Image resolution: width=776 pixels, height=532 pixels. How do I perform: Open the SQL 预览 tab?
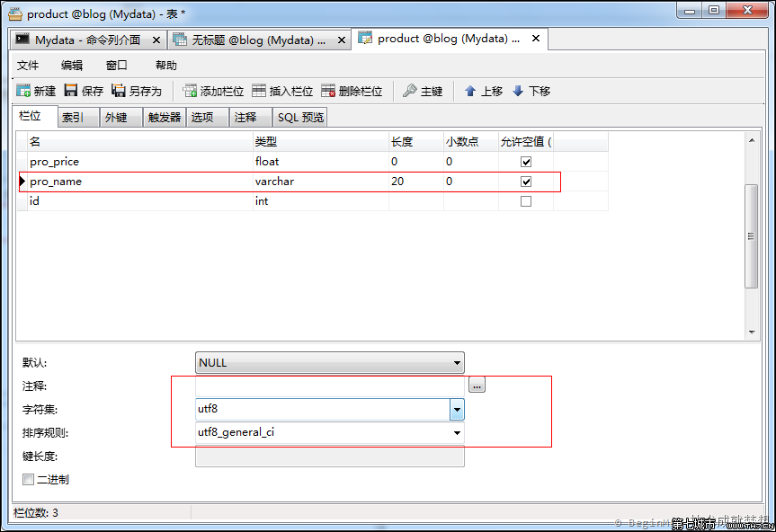click(x=300, y=118)
